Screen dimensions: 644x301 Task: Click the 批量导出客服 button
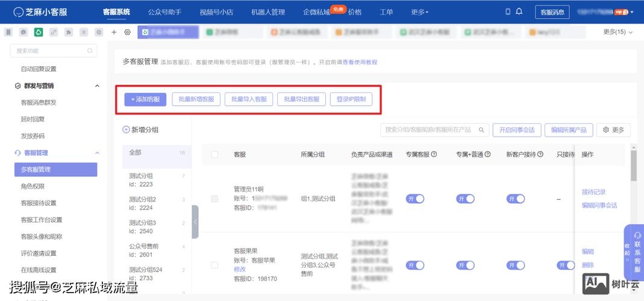click(301, 99)
